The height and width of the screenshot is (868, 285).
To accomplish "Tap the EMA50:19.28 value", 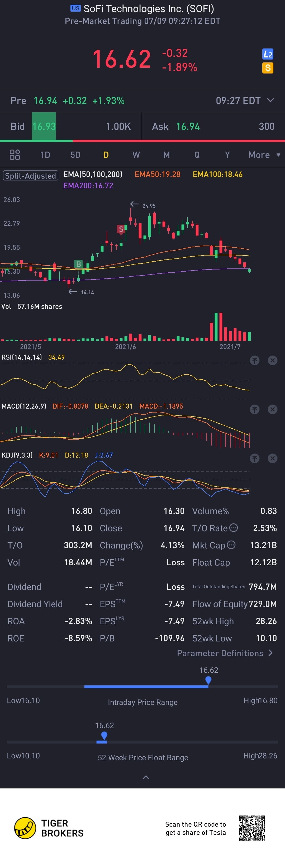I will click(157, 174).
